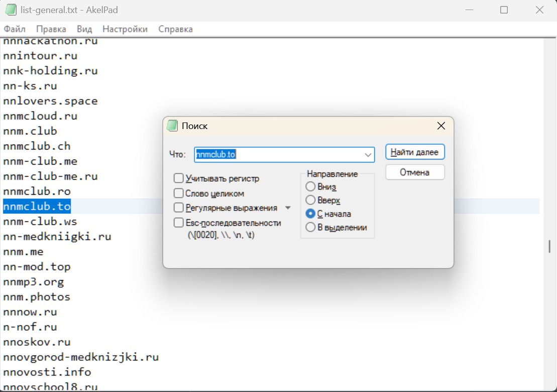Click the line nnovosti.info
The width and height of the screenshot is (557, 392).
tap(47, 372)
